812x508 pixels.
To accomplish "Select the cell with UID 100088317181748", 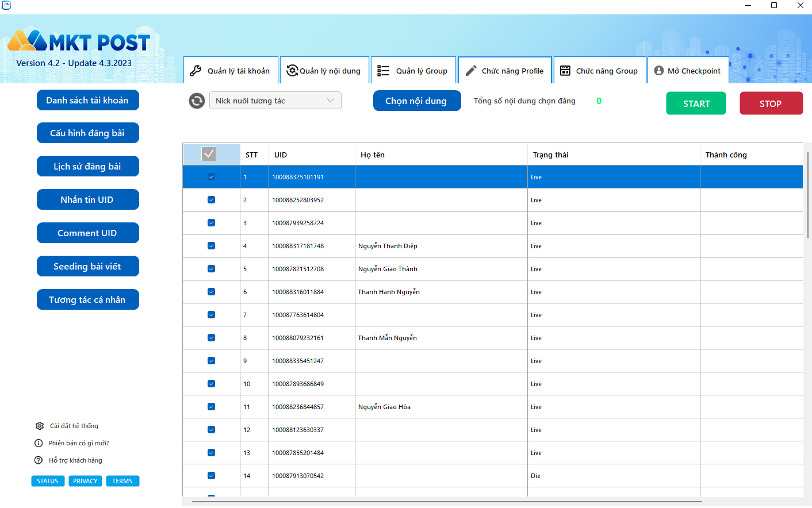I will pos(312,246).
